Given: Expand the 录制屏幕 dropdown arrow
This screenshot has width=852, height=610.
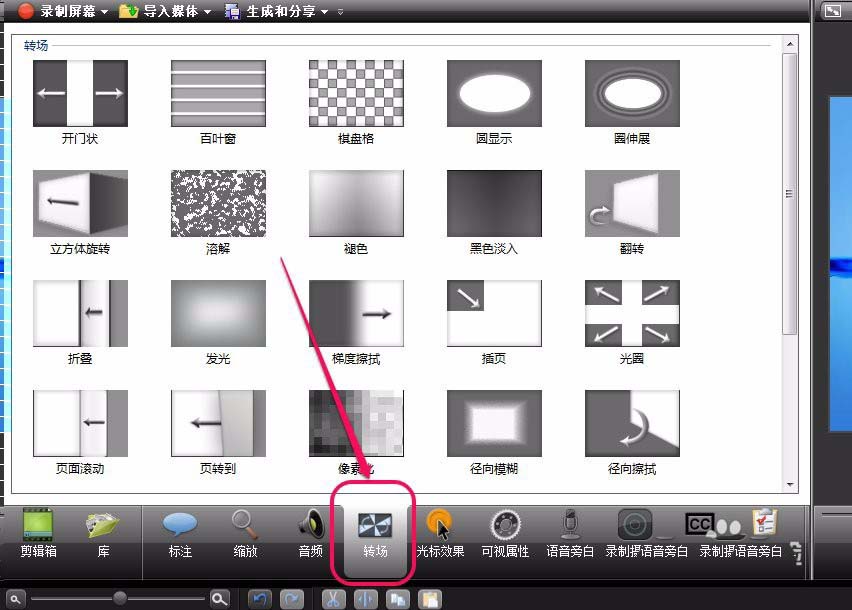Looking at the screenshot, I should pyautogui.click(x=104, y=11).
